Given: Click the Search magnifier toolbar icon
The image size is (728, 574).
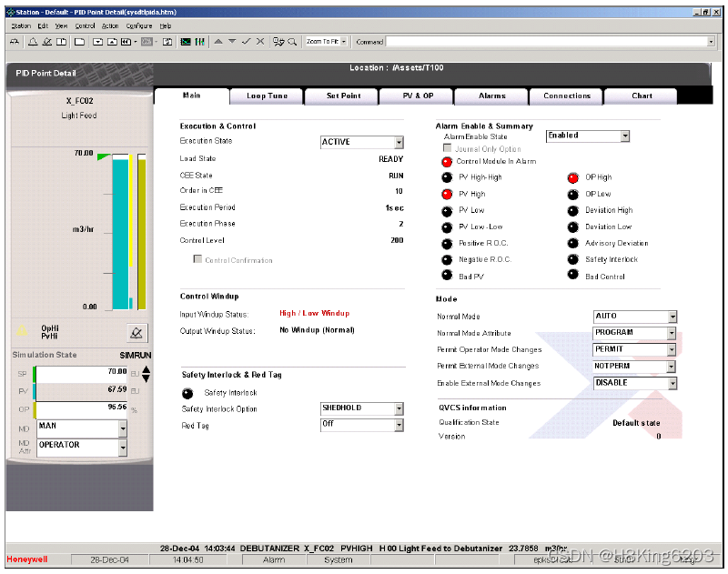Looking at the screenshot, I should click(292, 42).
